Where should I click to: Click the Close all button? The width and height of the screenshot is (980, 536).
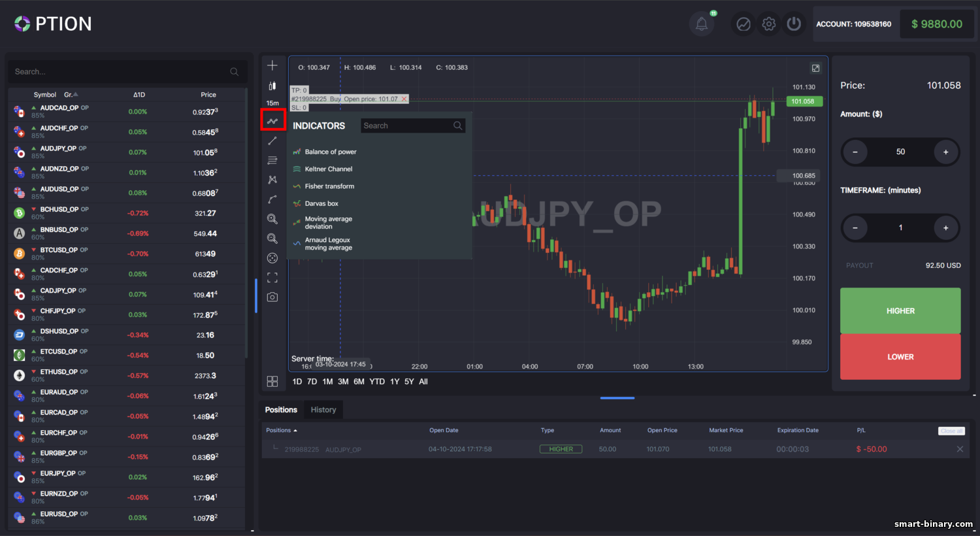point(951,431)
